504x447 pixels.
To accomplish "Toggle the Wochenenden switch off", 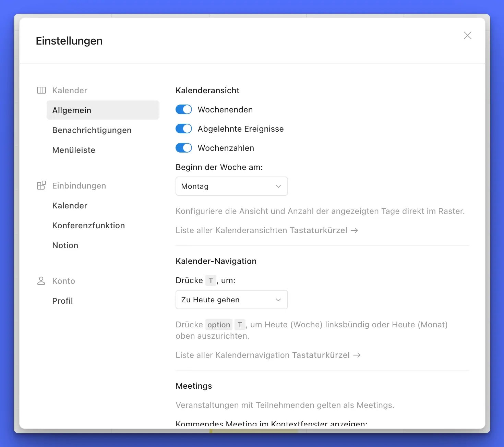I will [184, 109].
